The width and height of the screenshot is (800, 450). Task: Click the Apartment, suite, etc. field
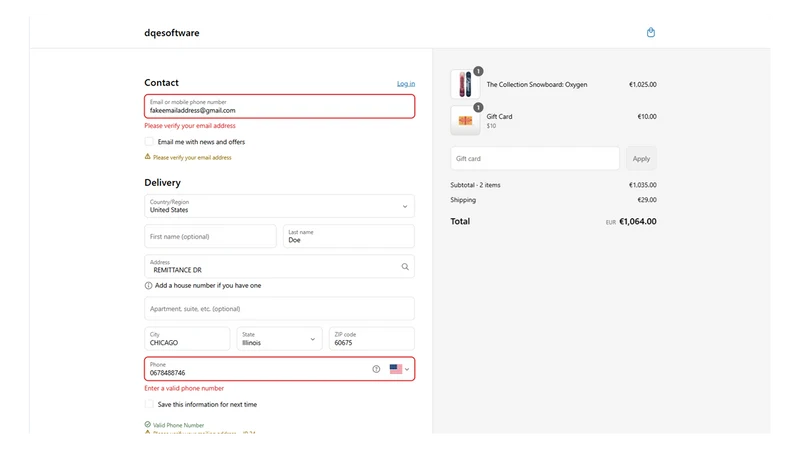pos(279,309)
